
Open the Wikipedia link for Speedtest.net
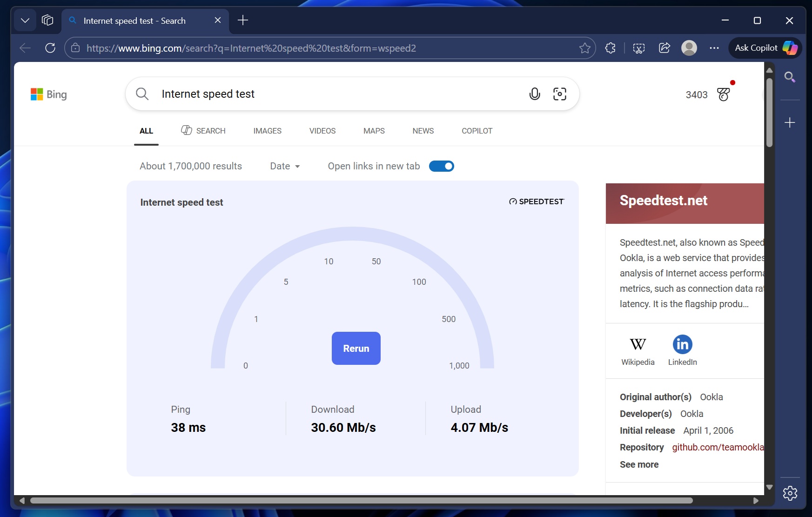point(638,350)
